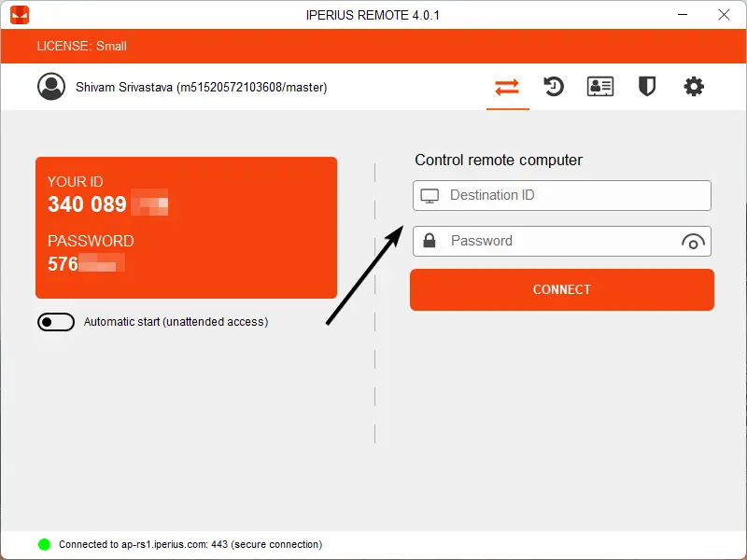Click the Control remote computer heading

pyautogui.click(x=499, y=160)
